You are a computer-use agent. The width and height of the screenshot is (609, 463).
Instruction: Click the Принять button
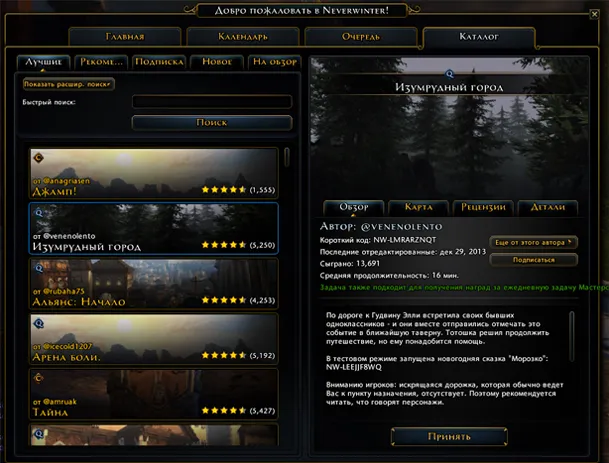click(x=449, y=437)
